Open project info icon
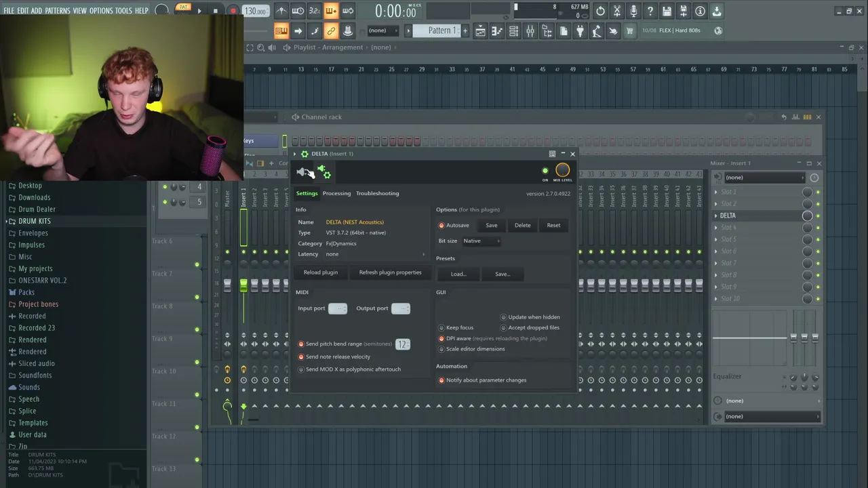The height and width of the screenshot is (488, 868). 700,11
